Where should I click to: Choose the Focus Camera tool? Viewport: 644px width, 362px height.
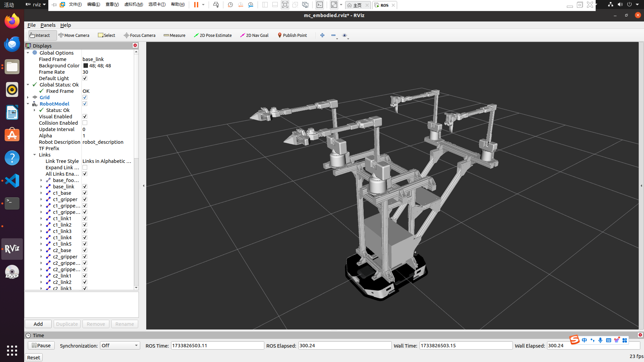140,35
